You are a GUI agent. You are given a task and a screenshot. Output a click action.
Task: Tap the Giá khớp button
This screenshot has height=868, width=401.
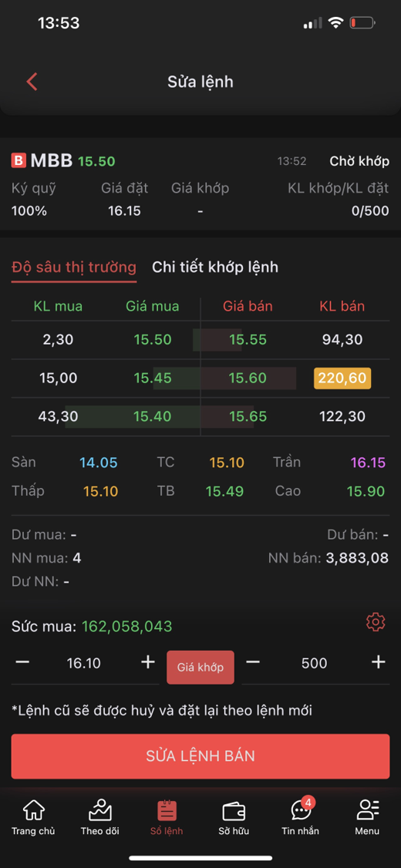[200, 667]
